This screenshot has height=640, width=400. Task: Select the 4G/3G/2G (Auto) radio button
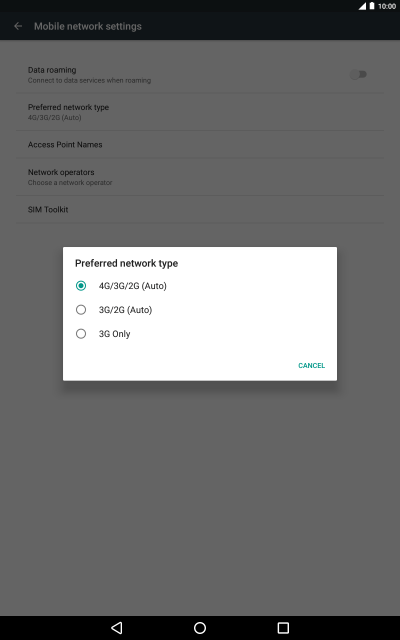pyautogui.click(x=81, y=286)
